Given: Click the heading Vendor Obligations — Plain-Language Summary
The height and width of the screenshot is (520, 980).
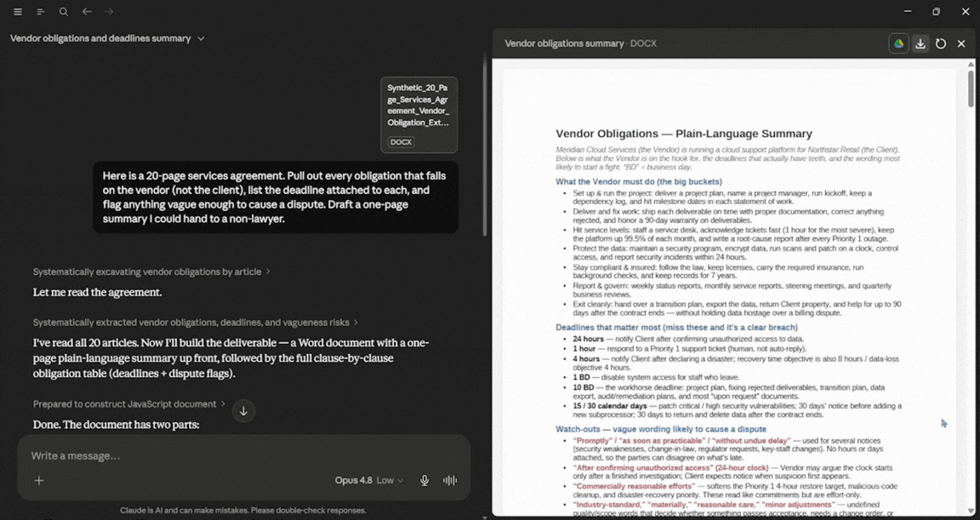Looking at the screenshot, I should [684, 134].
